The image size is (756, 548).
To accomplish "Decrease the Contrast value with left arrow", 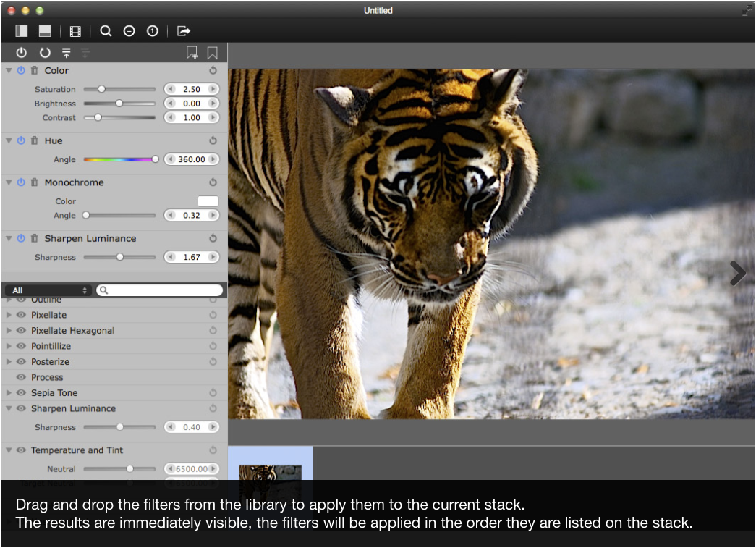I will (171, 117).
